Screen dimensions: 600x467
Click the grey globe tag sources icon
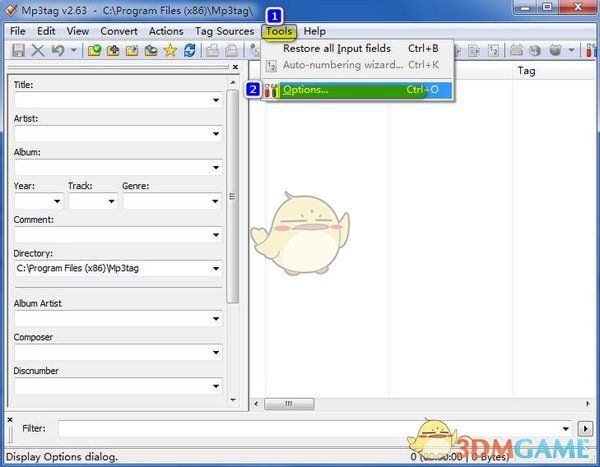[535, 51]
